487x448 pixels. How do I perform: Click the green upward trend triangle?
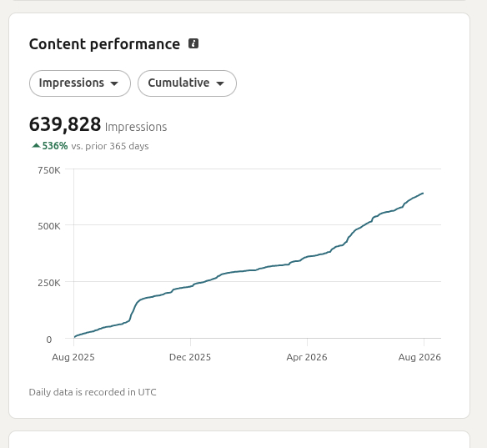36,145
